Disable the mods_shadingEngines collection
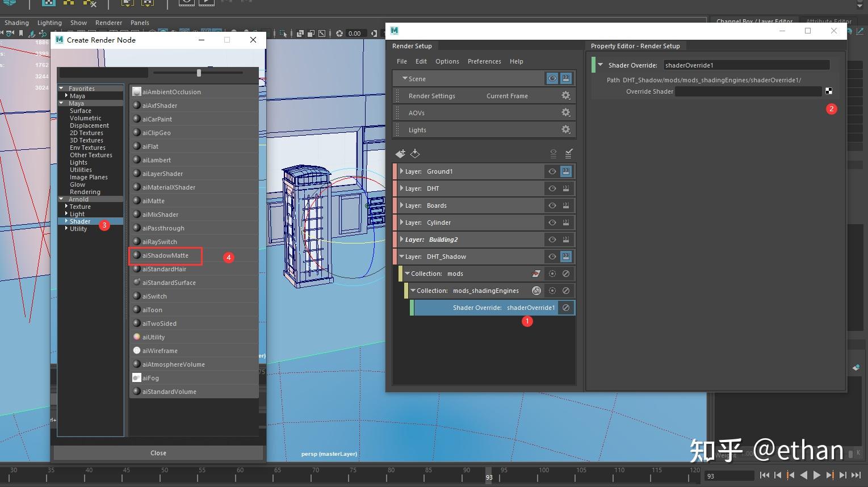Image resolution: width=868 pixels, height=487 pixels. [x=566, y=290]
